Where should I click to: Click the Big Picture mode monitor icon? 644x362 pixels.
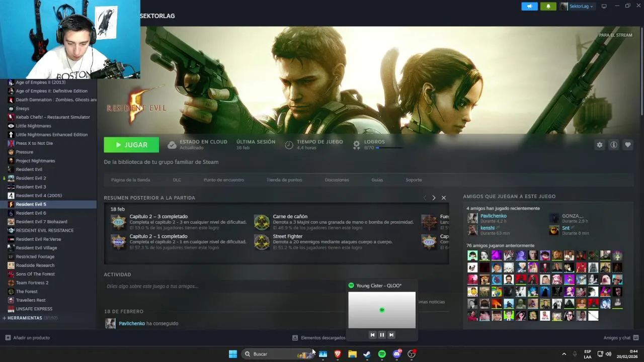604,6
